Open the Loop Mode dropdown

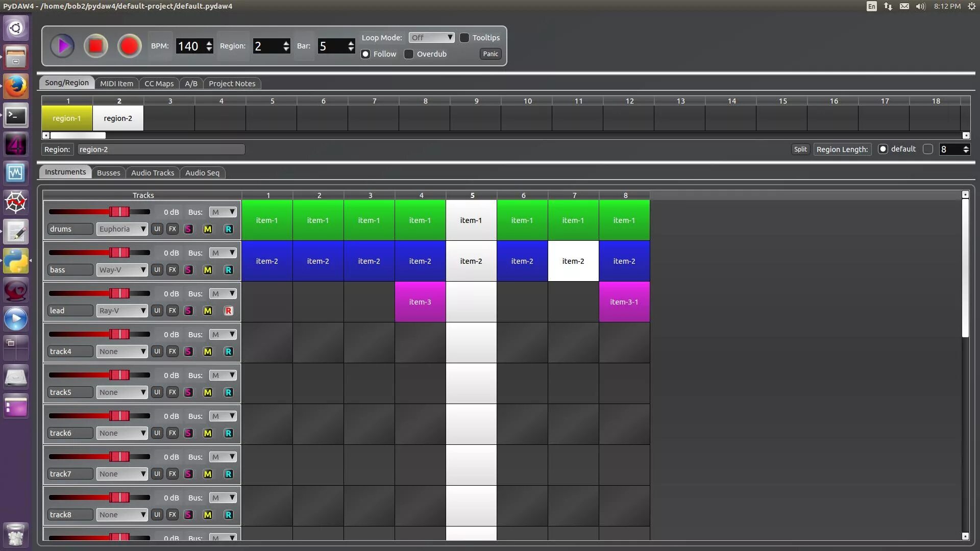pyautogui.click(x=431, y=38)
